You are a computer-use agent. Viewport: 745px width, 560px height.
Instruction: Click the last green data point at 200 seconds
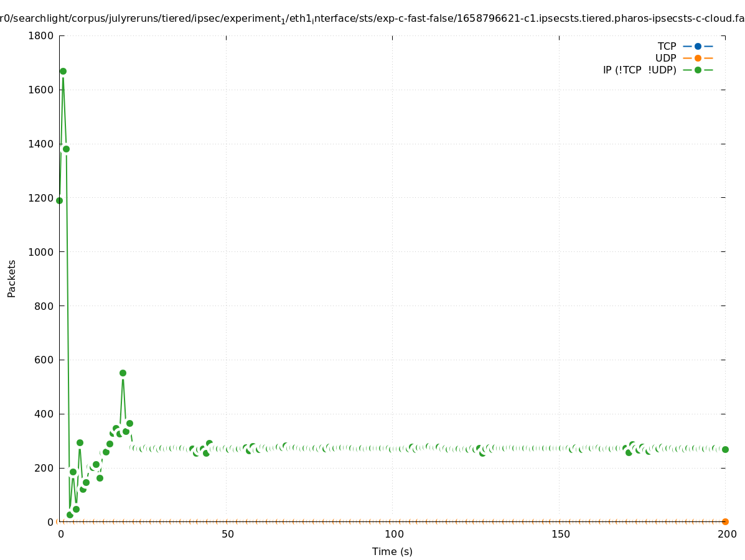click(x=725, y=449)
